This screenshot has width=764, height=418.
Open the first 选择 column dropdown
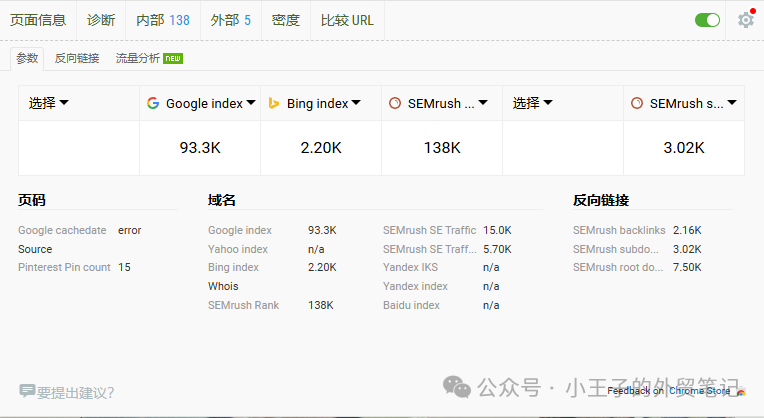pyautogui.click(x=49, y=103)
